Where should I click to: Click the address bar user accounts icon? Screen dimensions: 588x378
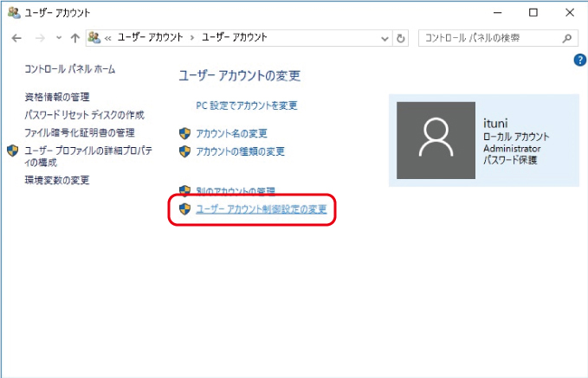click(x=94, y=37)
